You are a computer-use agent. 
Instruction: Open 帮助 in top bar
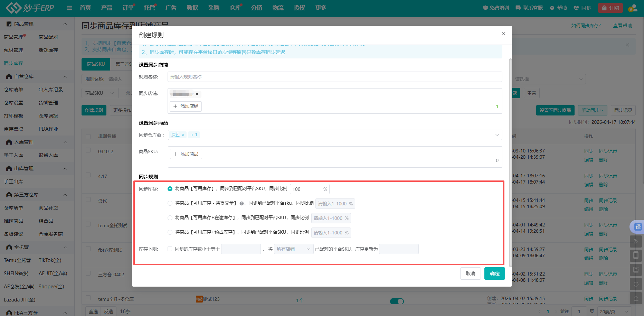pos(558,8)
